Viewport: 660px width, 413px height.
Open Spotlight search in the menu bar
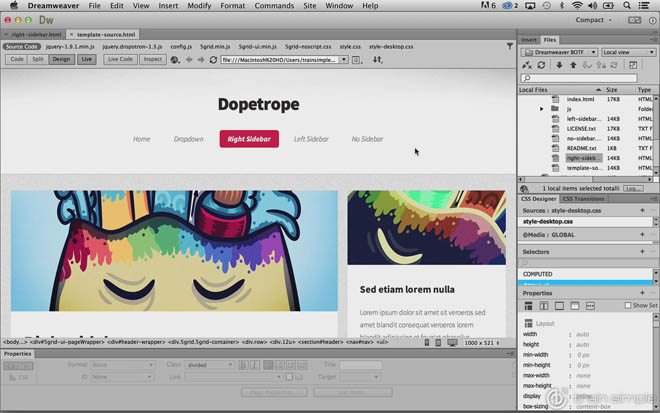(x=627, y=5)
